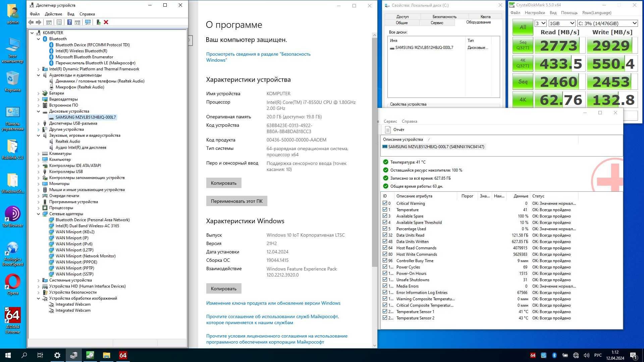Uncheck the Power-On Hours checkbox
The width and height of the screenshot is (644, 362).
tap(385, 273)
